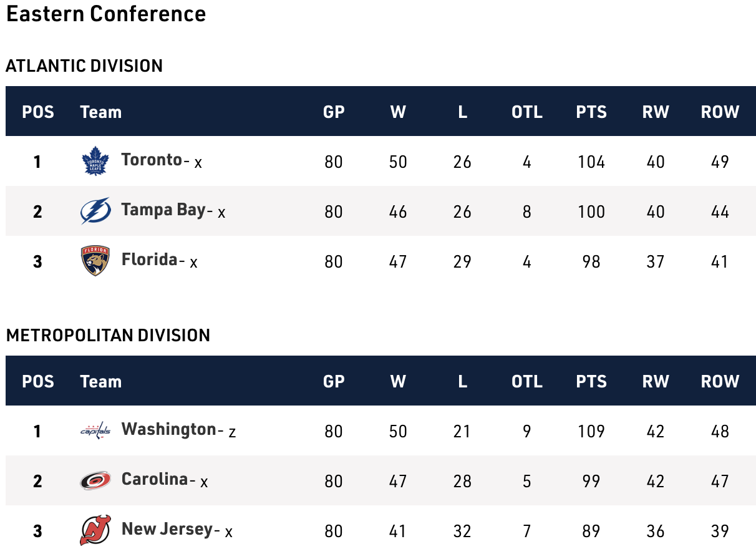The width and height of the screenshot is (756, 554).
Task: Click the Metropolitan Division heading
Action: [x=108, y=335]
